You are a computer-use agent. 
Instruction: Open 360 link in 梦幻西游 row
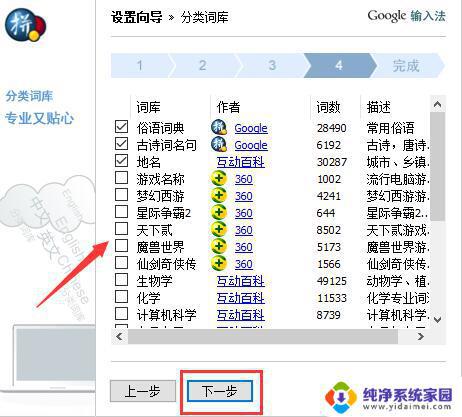pyautogui.click(x=244, y=196)
